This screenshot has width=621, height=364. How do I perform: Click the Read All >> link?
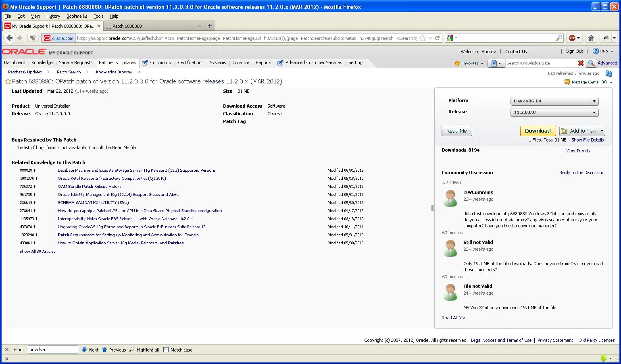pos(453,318)
